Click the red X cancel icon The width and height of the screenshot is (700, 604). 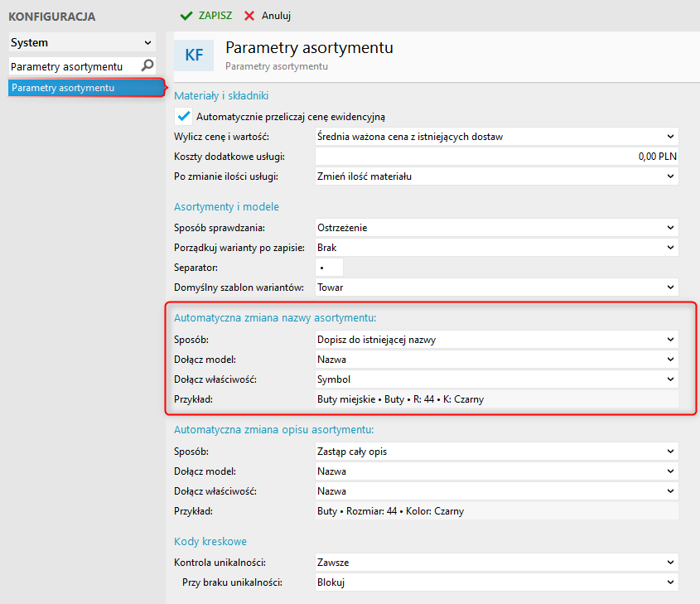click(x=249, y=16)
